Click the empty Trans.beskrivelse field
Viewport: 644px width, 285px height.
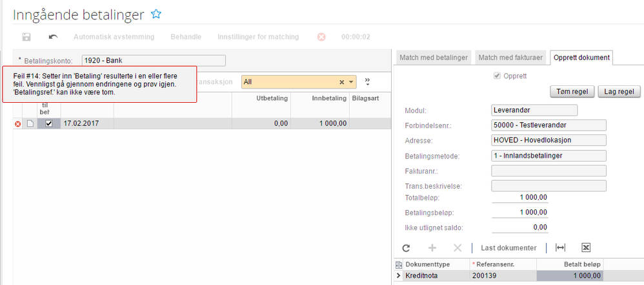(548, 186)
